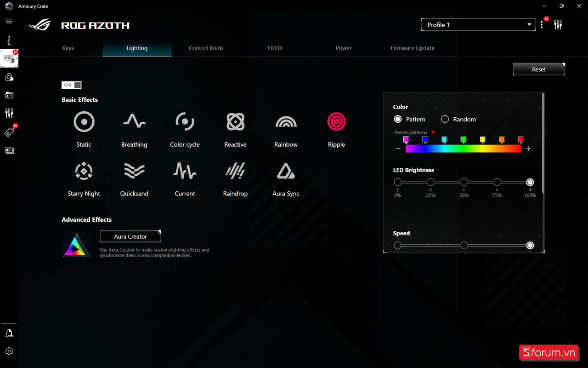
Task: Open the News sidebar icon
Action: tap(9, 150)
